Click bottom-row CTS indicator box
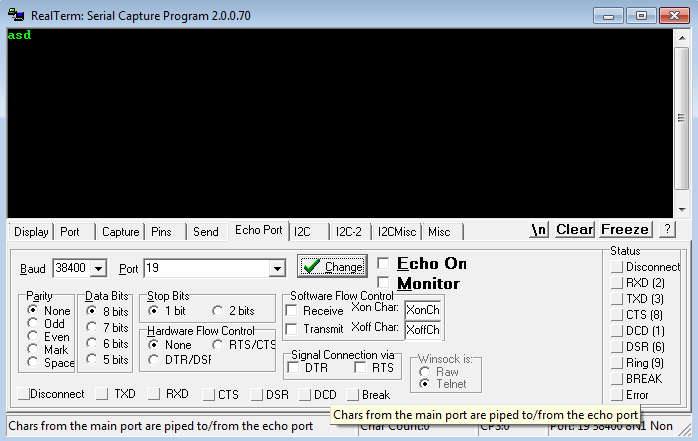Screen dimensions: 698x441 pyautogui.click(x=208, y=395)
